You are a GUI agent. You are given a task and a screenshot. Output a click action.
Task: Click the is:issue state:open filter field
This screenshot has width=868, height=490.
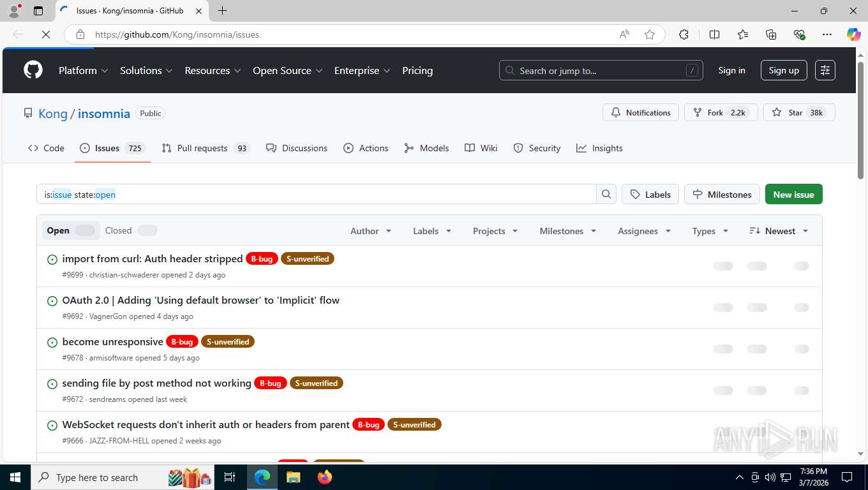(317, 195)
